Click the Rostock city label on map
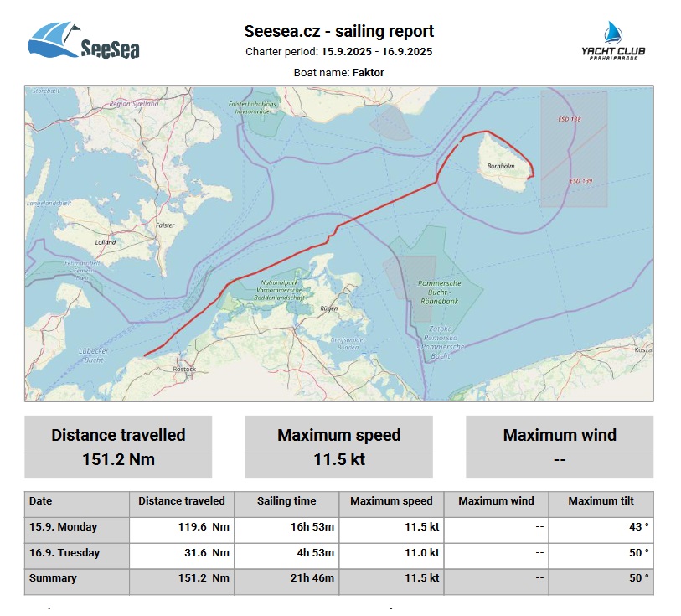This screenshot has height=616, width=681. tap(183, 369)
